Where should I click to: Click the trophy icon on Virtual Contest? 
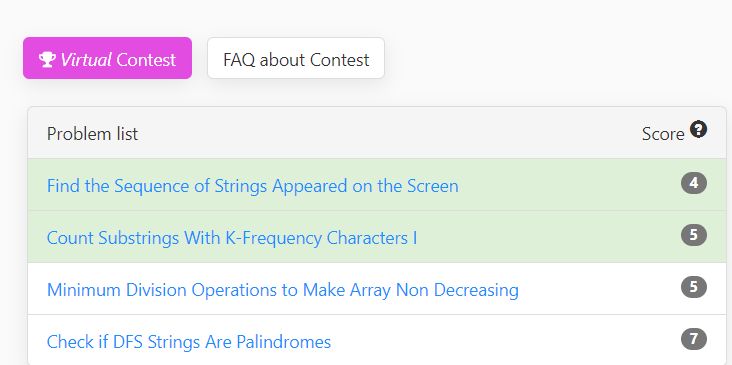(47, 60)
